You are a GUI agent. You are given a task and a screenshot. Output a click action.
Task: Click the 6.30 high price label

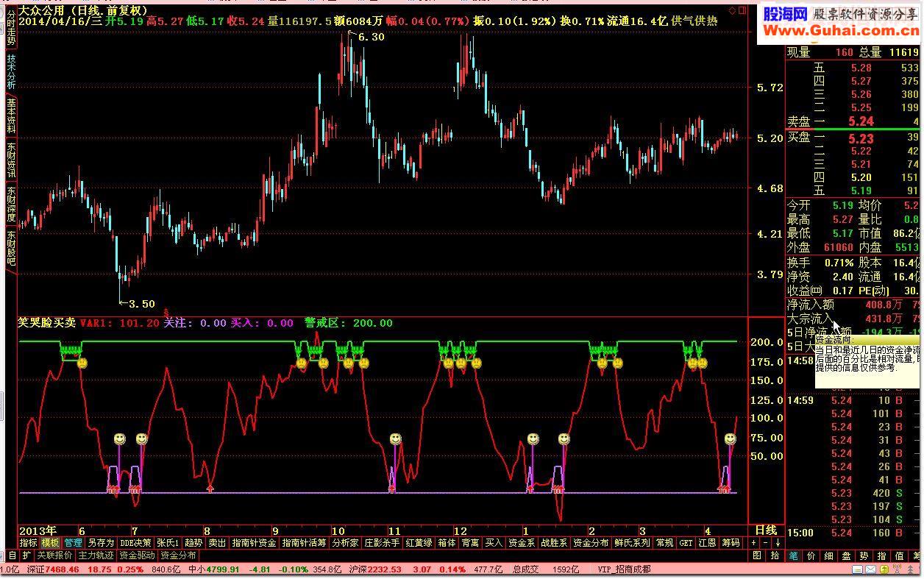pyautogui.click(x=371, y=37)
